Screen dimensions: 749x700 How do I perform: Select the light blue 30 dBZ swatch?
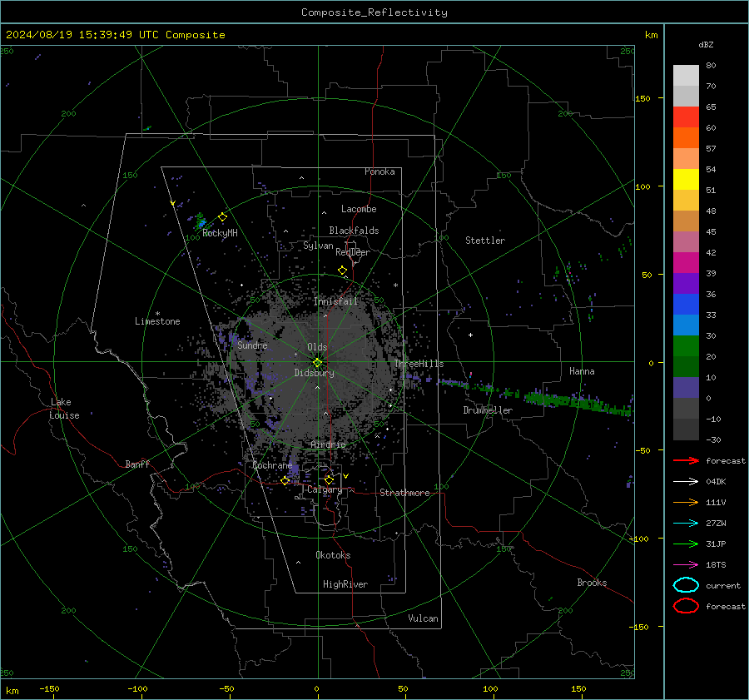point(686,325)
